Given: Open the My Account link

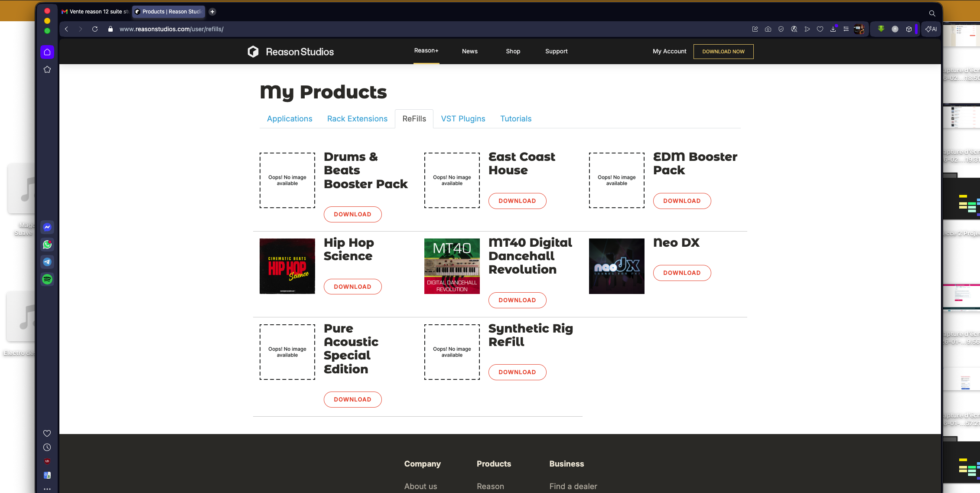Looking at the screenshot, I should [x=669, y=51].
